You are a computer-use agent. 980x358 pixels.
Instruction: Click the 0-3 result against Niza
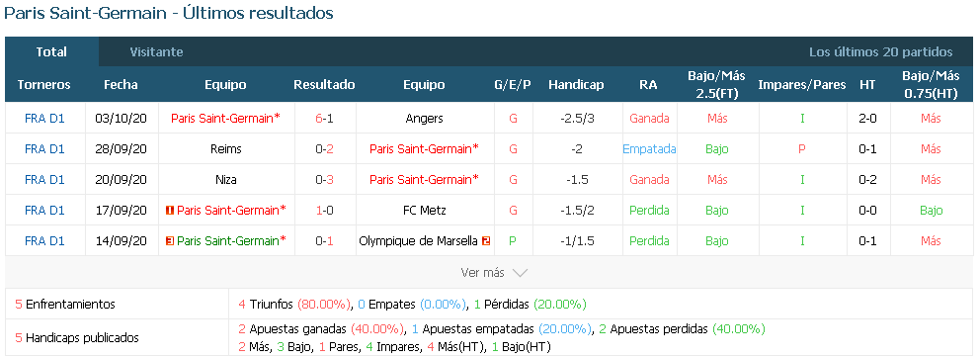(324, 180)
